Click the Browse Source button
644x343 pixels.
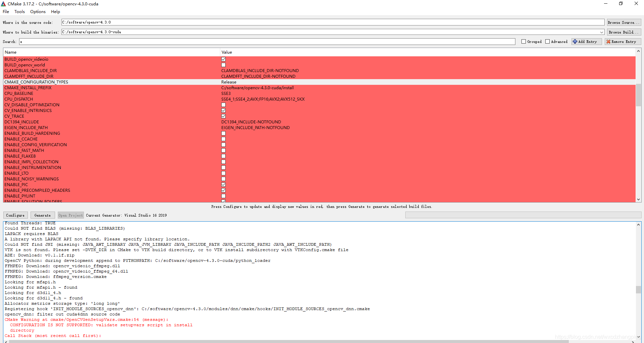coord(624,22)
